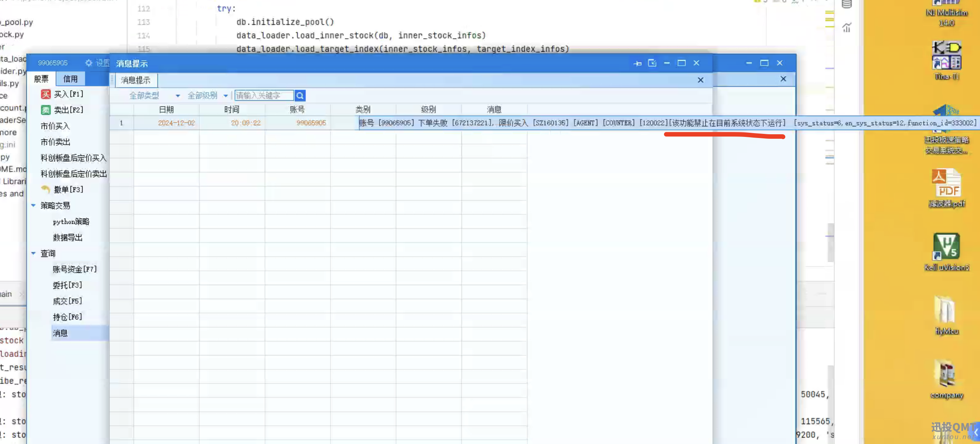980x444 pixels.
Task: Maximize the 消息提示 dialog window
Action: 681,63
